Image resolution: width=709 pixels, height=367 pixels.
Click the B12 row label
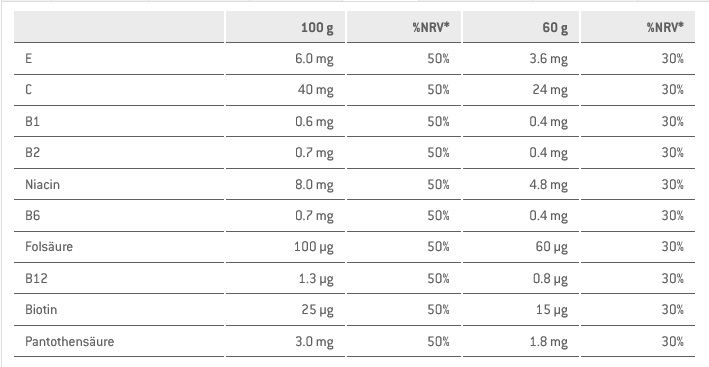[36, 278]
